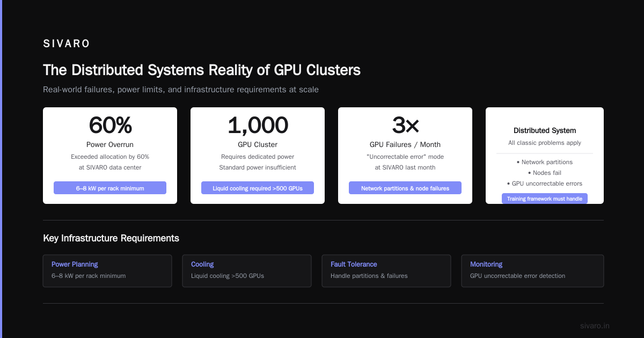Click the 'Liquid cooling required >500 GPUs' badge
Image resolution: width=644 pixels, height=338 pixels.
point(258,188)
